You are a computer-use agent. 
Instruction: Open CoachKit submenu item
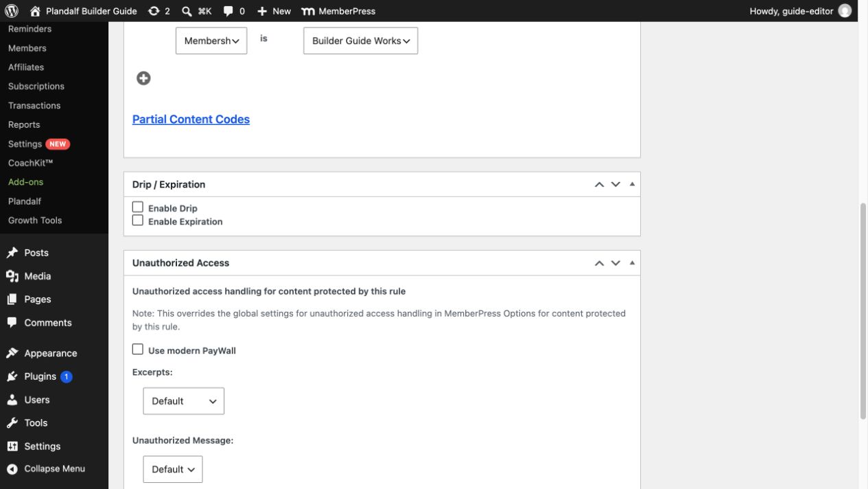pos(30,163)
